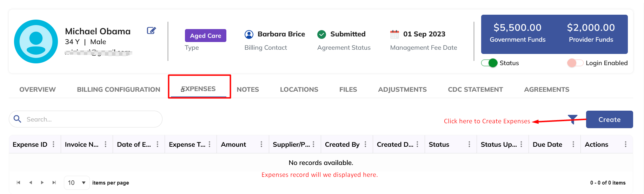
Task: Open the Agreements tab
Action: click(x=546, y=89)
